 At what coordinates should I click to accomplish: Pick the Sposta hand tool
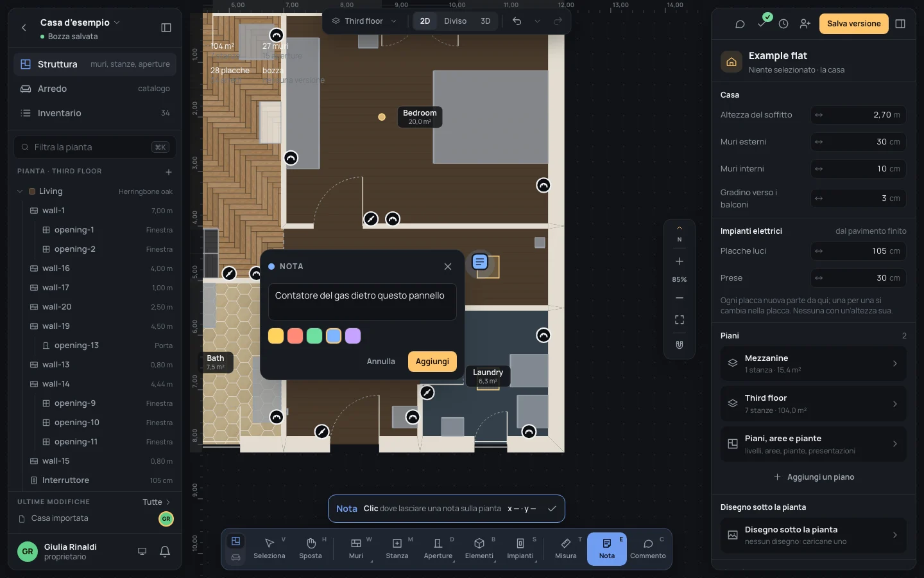[311, 549]
